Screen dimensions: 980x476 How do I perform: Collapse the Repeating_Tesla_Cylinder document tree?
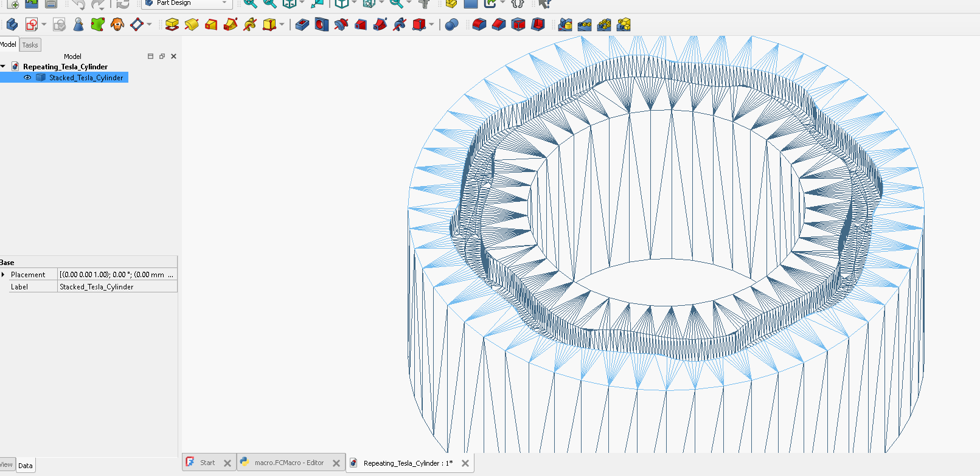pyautogui.click(x=4, y=67)
